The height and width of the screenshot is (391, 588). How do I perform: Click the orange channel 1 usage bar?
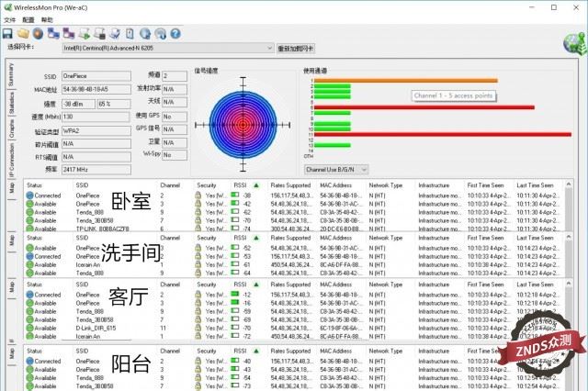click(x=406, y=81)
